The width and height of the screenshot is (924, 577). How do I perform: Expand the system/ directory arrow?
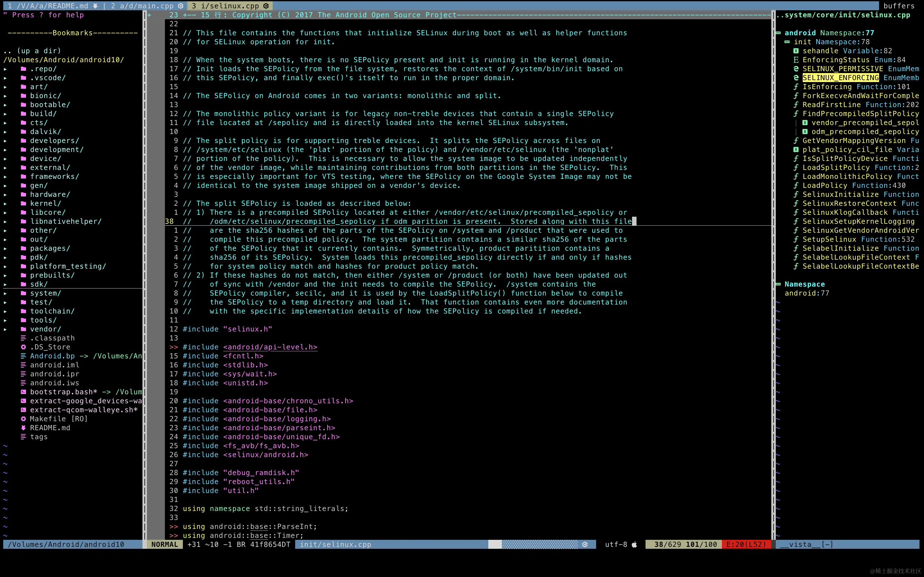(5, 293)
